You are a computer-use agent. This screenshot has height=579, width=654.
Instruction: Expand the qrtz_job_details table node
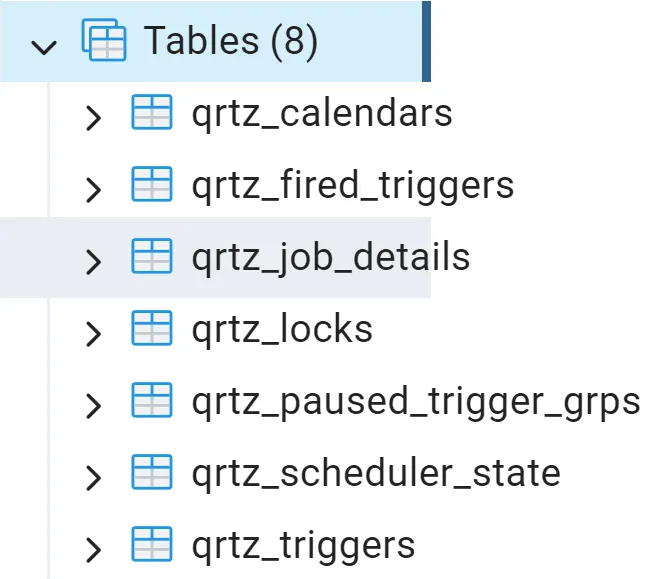[x=93, y=262]
